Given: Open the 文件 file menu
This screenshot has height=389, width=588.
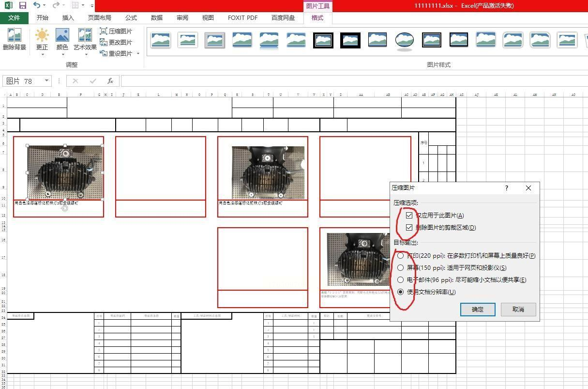Looking at the screenshot, I should [14, 18].
